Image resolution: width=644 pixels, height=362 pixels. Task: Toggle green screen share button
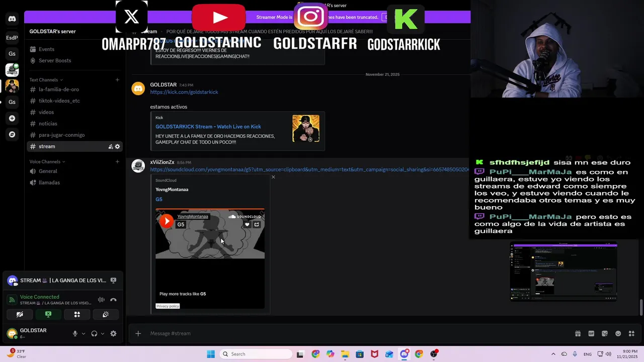pos(48,314)
